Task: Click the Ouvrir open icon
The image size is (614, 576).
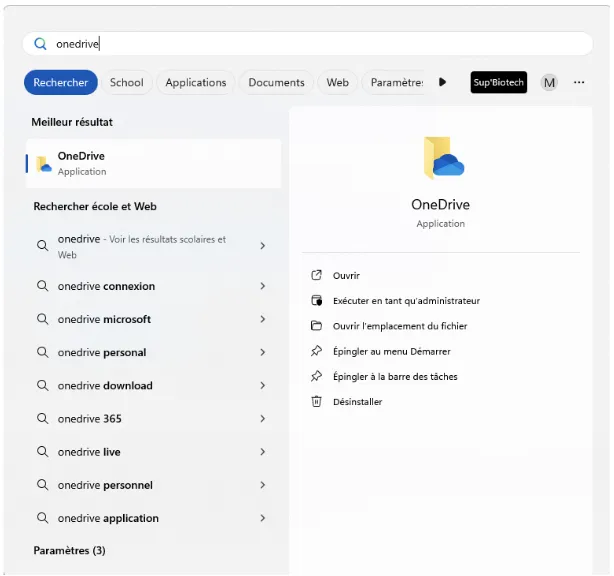Action: click(316, 275)
